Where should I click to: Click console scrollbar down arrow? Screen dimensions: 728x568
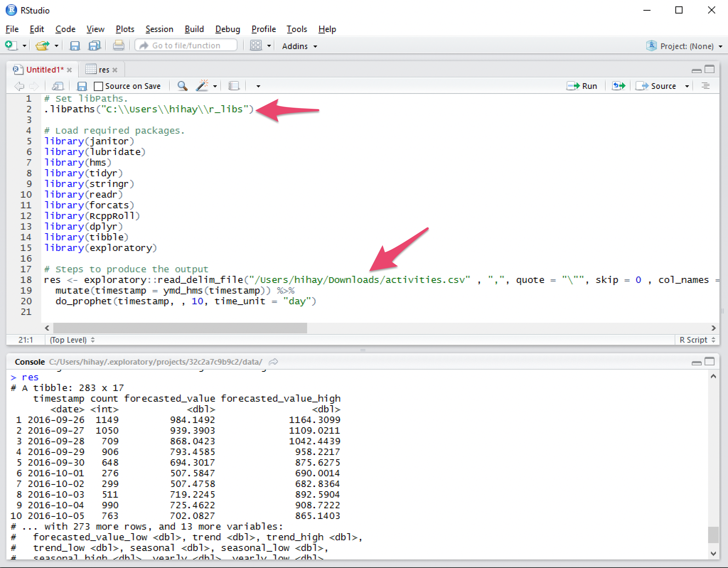713,553
